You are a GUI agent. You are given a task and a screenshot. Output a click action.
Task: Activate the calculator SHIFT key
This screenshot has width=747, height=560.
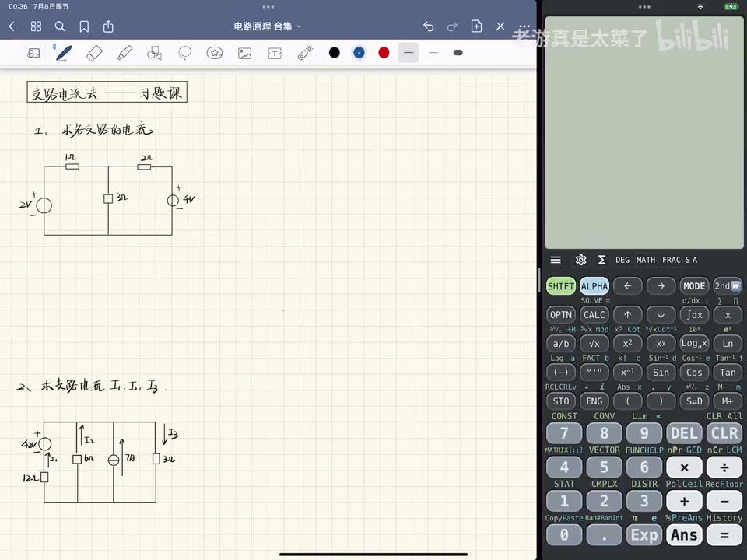pyautogui.click(x=561, y=286)
